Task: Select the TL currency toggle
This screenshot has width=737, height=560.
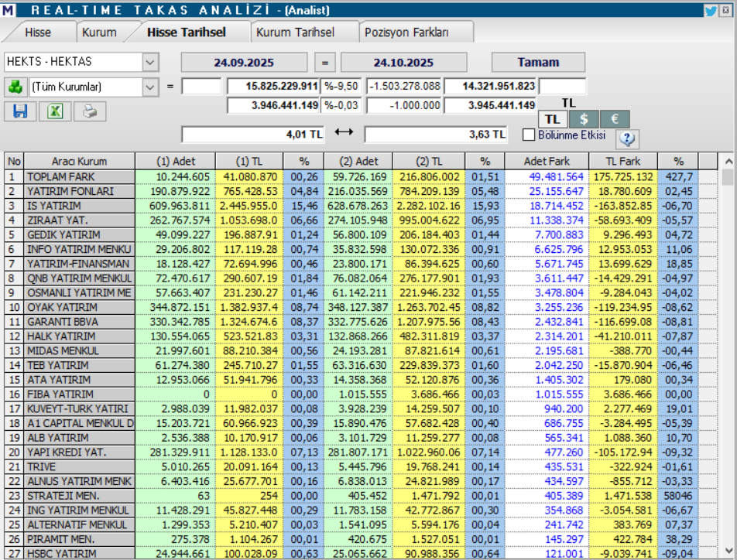Action: pyautogui.click(x=553, y=118)
